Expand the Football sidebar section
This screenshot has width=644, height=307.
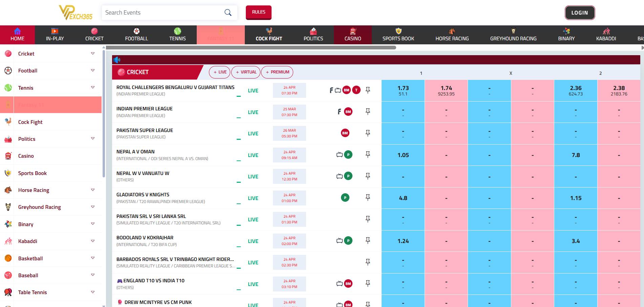[93, 70]
